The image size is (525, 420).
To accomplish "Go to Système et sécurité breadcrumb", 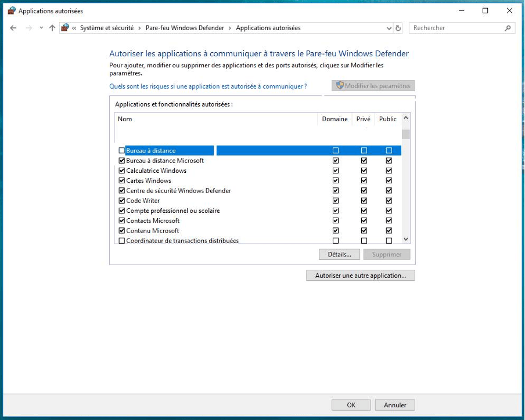I will pyautogui.click(x=106, y=28).
